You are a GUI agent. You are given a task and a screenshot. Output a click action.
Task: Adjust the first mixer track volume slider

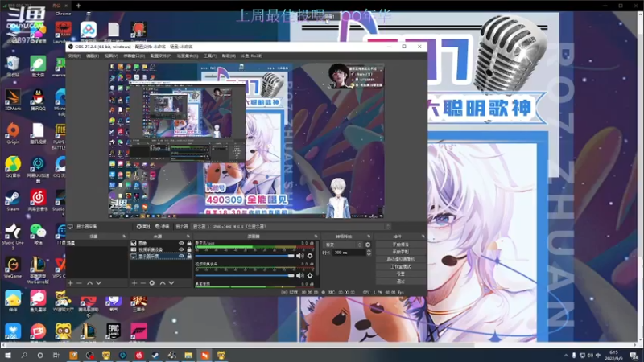pos(246,256)
